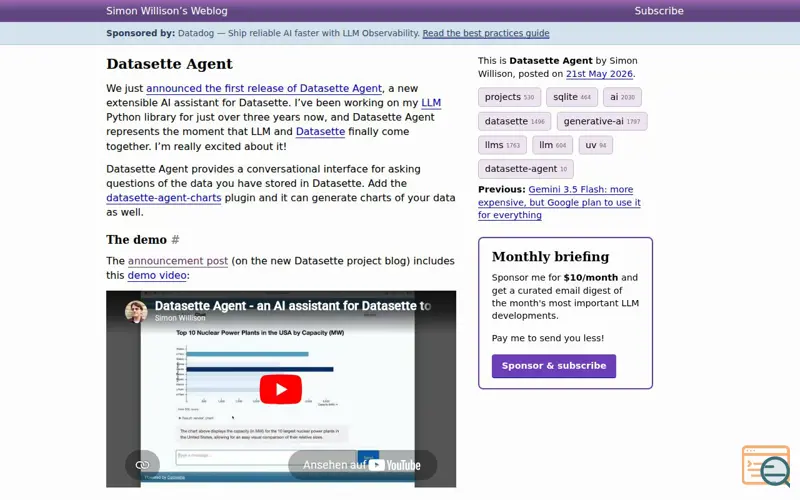Screen dimensions: 800x500
Task: Select the llms tag
Action: [502, 145]
